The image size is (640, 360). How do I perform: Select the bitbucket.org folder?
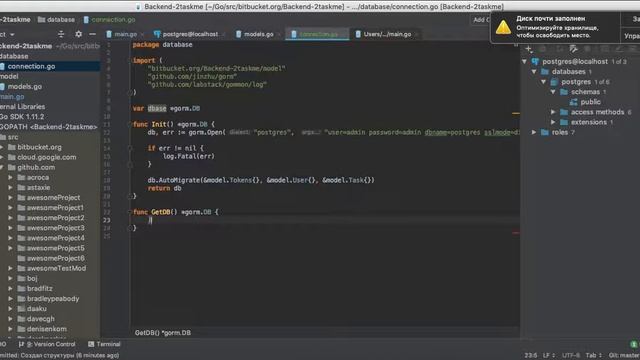tap(39, 147)
